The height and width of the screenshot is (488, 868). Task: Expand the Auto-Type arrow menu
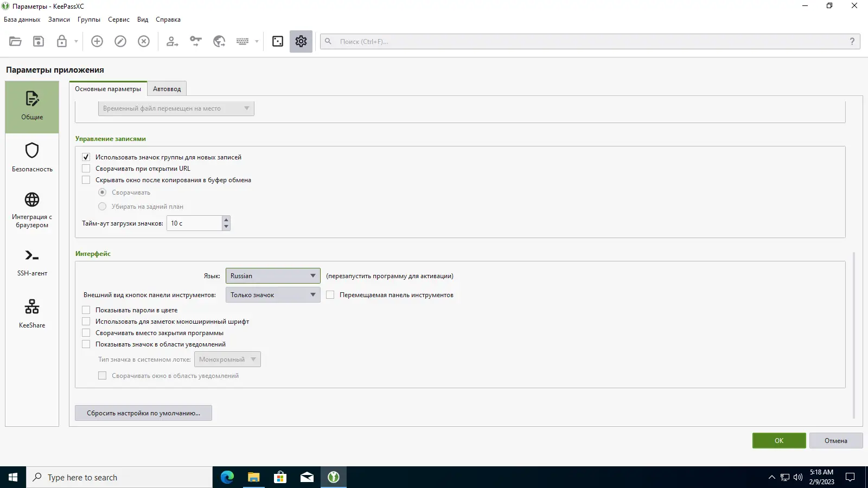pos(257,41)
